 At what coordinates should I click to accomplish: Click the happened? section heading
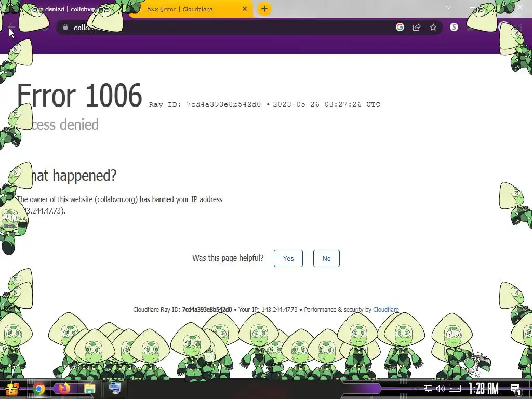(x=85, y=176)
